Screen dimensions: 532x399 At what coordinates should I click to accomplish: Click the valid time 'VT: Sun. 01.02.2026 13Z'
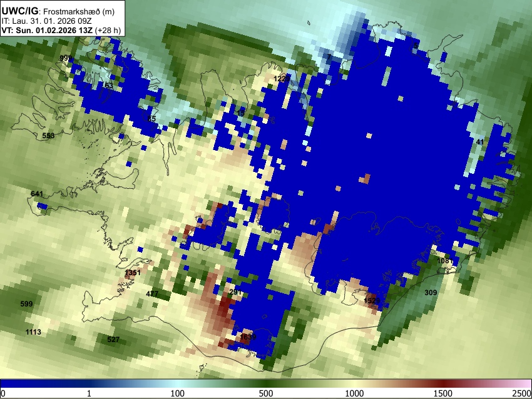(x=47, y=30)
